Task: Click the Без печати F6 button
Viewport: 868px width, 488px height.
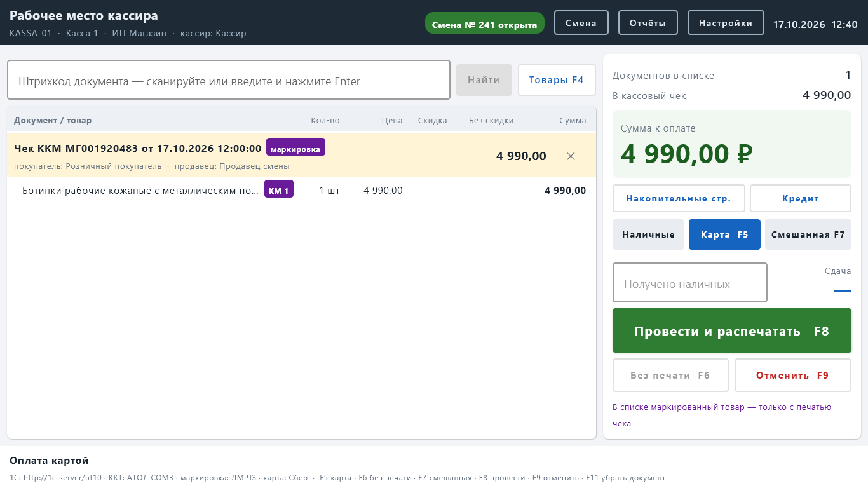Action: (x=670, y=376)
